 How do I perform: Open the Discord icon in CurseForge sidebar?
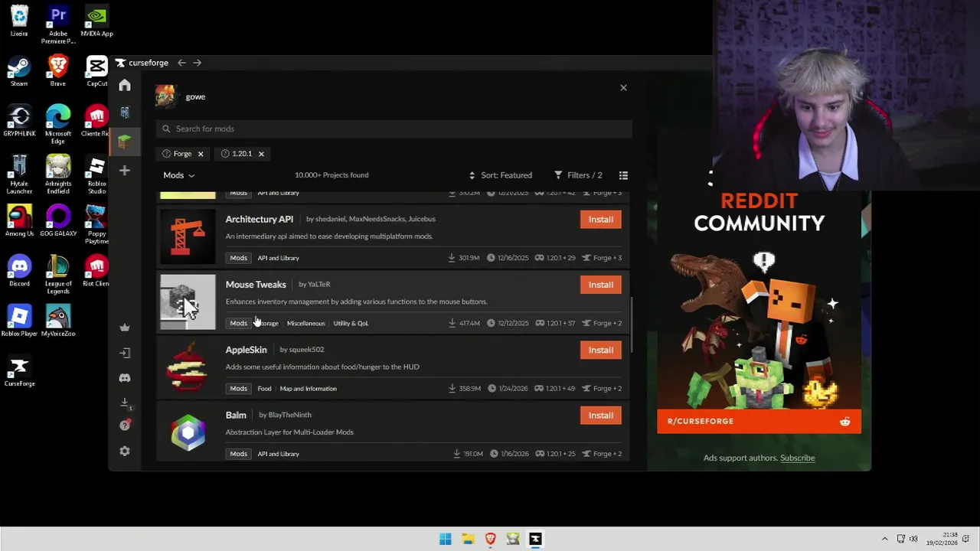click(x=125, y=378)
